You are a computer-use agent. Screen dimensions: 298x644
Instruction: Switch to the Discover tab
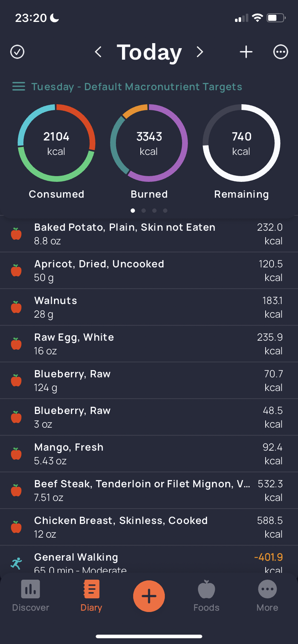[31, 596]
